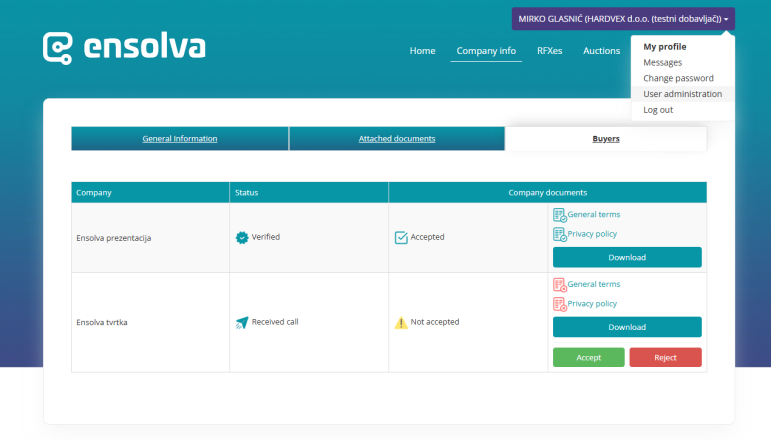Open User administration from dropdown

(x=682, y=94)
